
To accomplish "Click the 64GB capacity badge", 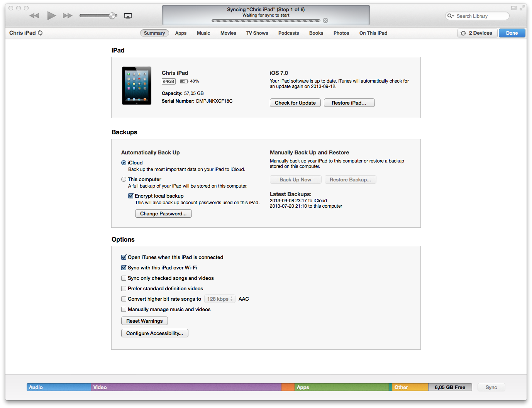I will point(169,81).
